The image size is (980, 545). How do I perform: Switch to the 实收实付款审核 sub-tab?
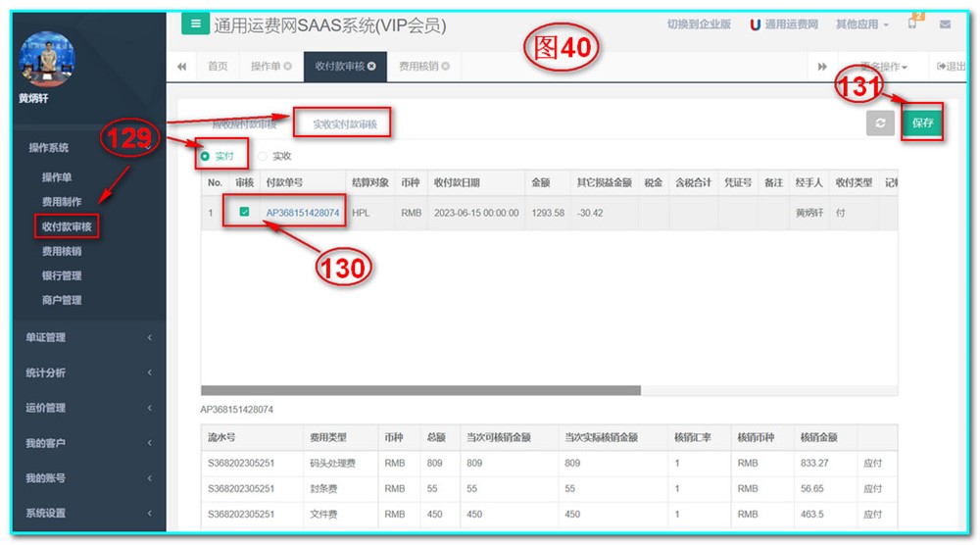[x=345, y=124]
